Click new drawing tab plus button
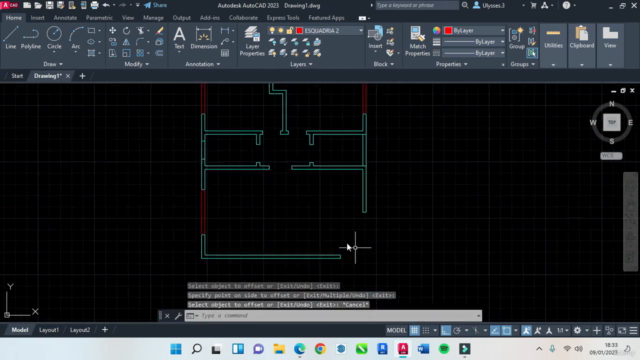 82,76
